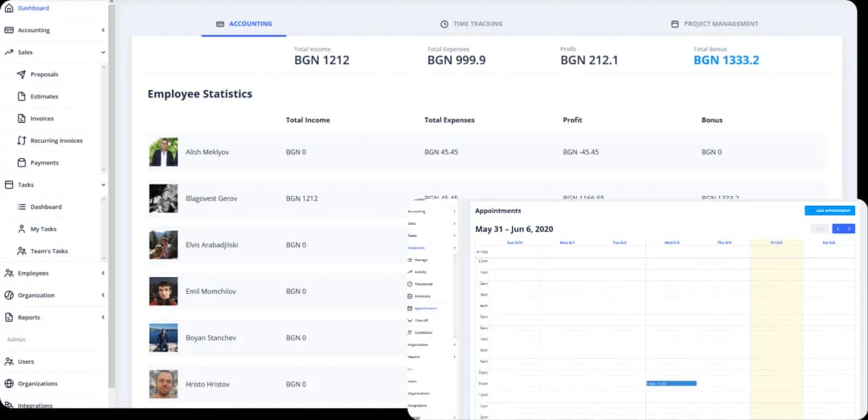868x420 pixels.
Task: Click the name Elvis Arabadjiiski
Action: pos(212,245)
